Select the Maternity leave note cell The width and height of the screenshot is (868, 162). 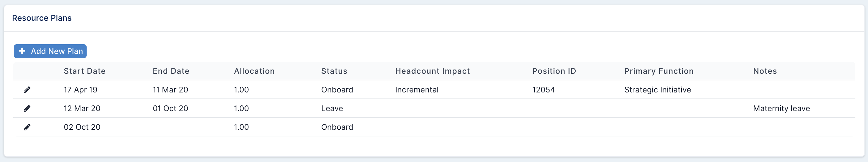point(781,108)
